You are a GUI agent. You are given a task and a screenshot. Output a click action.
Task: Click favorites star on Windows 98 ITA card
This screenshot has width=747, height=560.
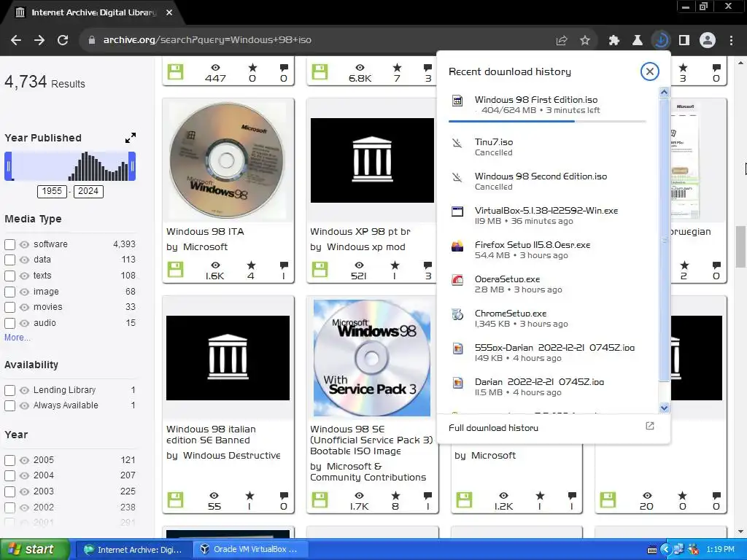(251, 265)
